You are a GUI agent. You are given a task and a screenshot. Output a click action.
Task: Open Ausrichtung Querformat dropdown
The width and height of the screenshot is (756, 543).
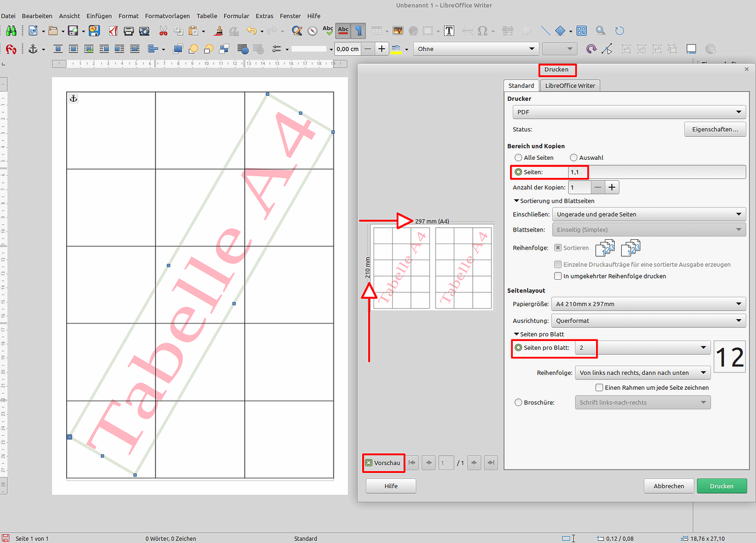(x=649, y=321)
